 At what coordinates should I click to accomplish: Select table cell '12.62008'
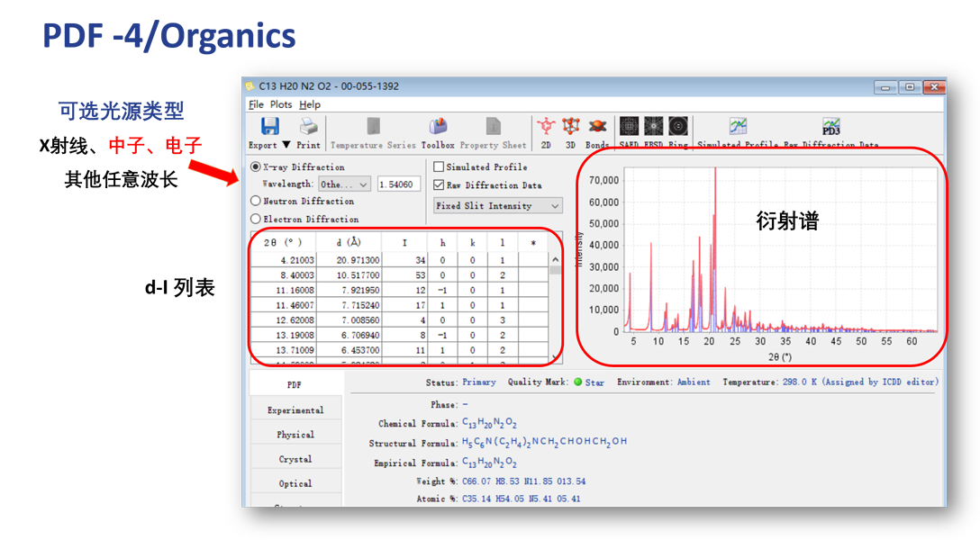point(283,319)
